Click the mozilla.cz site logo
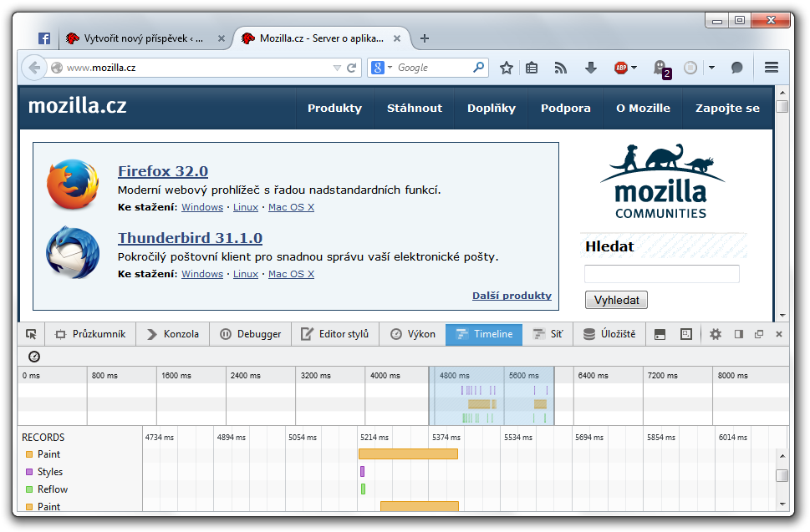Image resolution: width=810 pixels, height=532 pixels. pyautogui.click(x=77, y=106)
